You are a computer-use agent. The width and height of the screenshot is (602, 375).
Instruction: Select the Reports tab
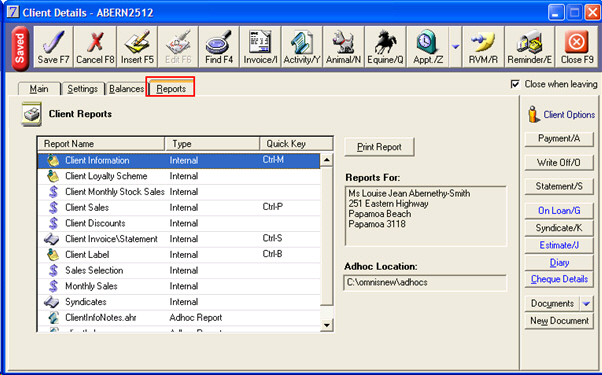171,88
